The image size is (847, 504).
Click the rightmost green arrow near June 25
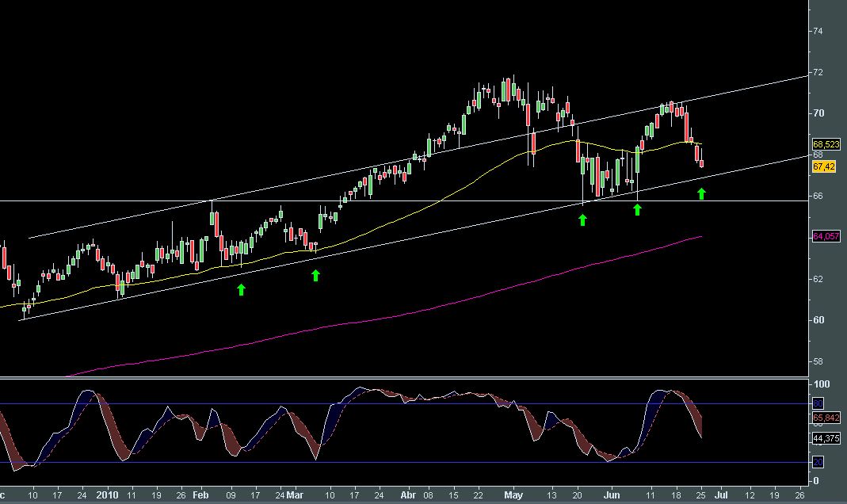[701, 193]
